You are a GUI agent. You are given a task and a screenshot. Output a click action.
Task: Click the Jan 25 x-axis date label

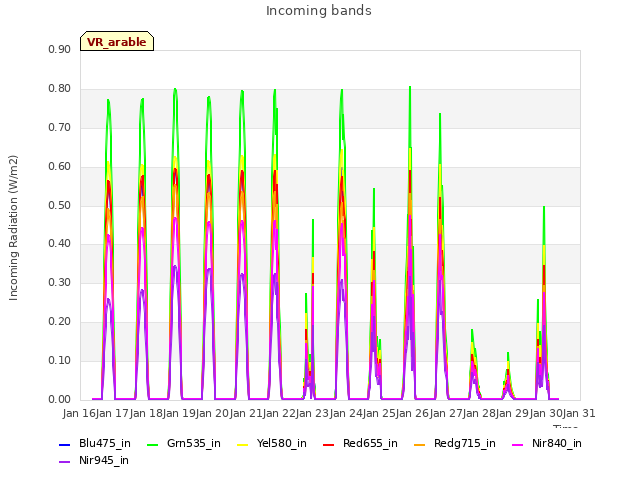coord(379,413)
